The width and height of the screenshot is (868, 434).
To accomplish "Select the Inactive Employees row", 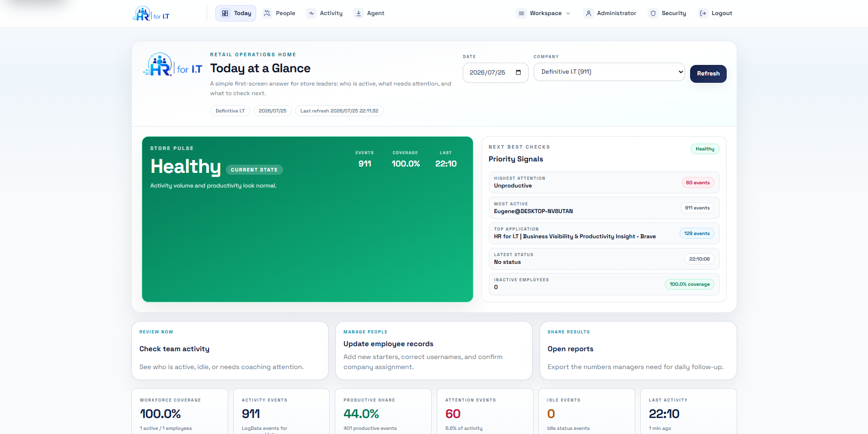I will [604, 284].
